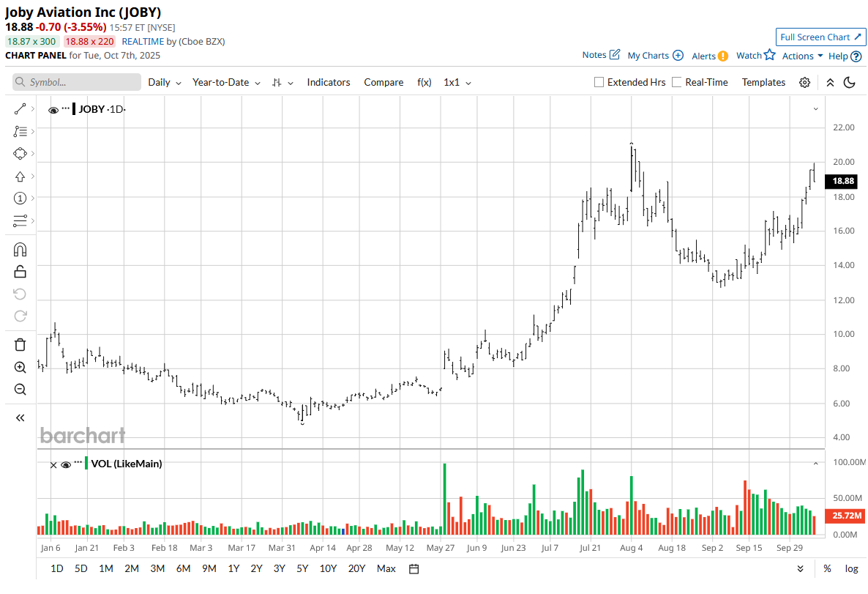Expand the shapes tool submenu arrow

click(x=33, y=154)
